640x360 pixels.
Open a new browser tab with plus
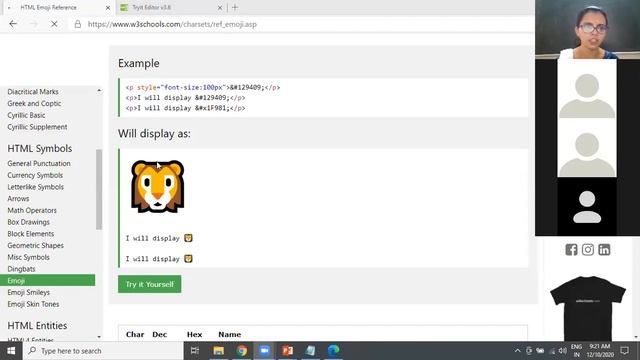pos(235,7)
